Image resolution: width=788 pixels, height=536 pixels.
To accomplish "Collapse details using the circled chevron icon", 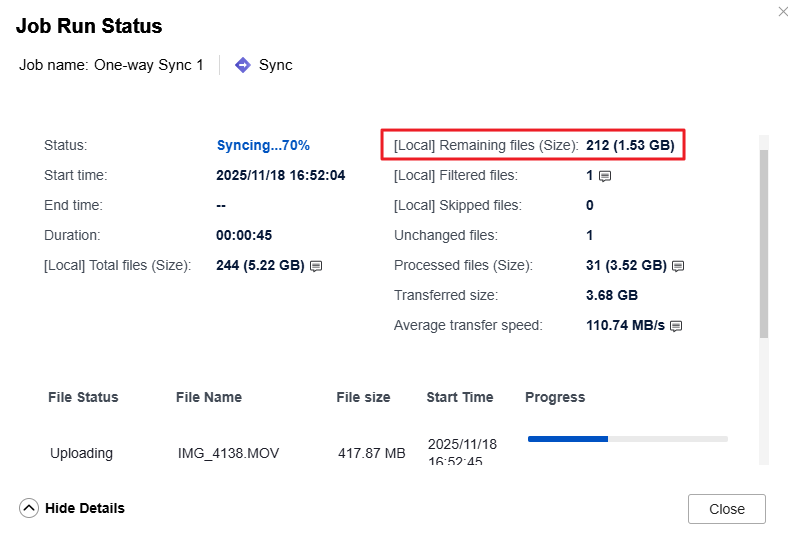I will pyautogui.click(x=29, y=508).
